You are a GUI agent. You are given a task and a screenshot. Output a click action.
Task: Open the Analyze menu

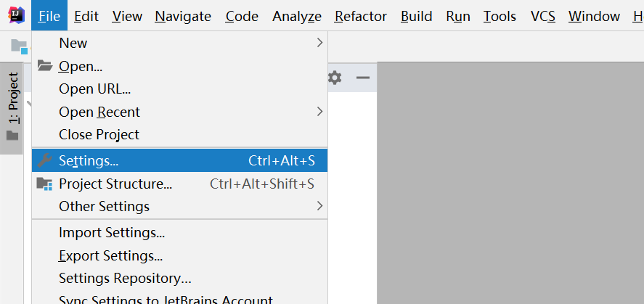(x=297, y=16)
